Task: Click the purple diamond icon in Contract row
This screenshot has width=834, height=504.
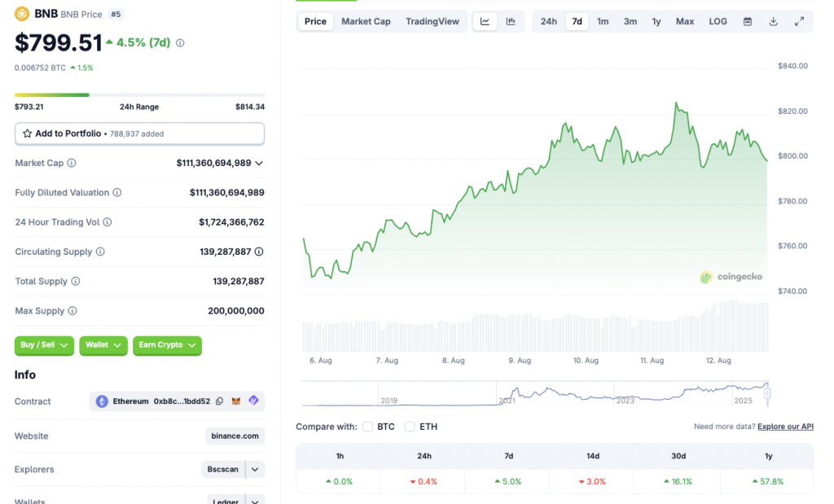Action: 254,401
